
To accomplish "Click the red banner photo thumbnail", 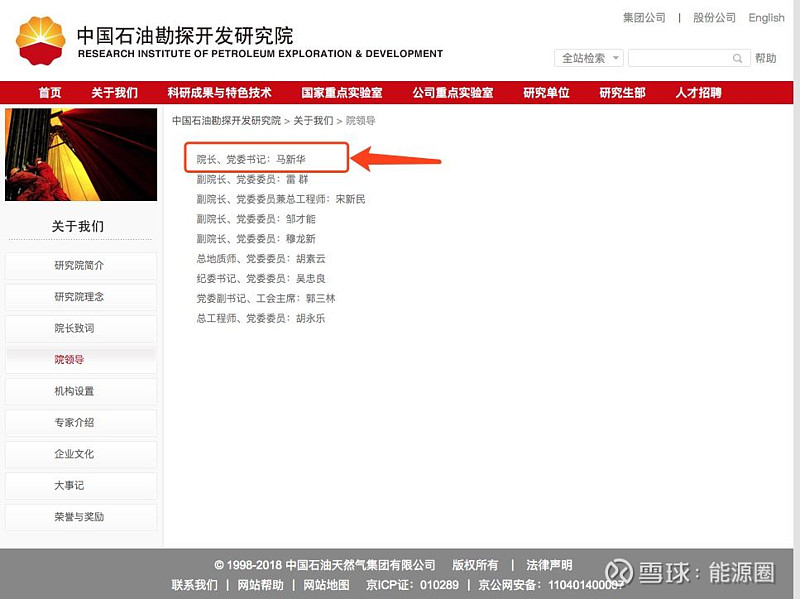I will (80, 153).
